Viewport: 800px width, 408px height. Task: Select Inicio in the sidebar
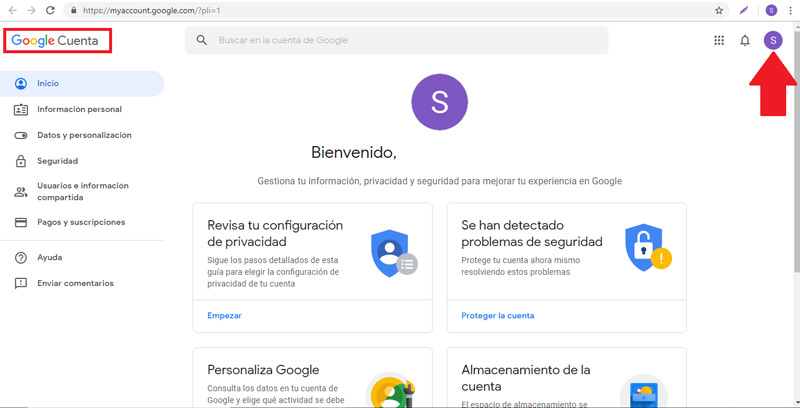[48, 84]
